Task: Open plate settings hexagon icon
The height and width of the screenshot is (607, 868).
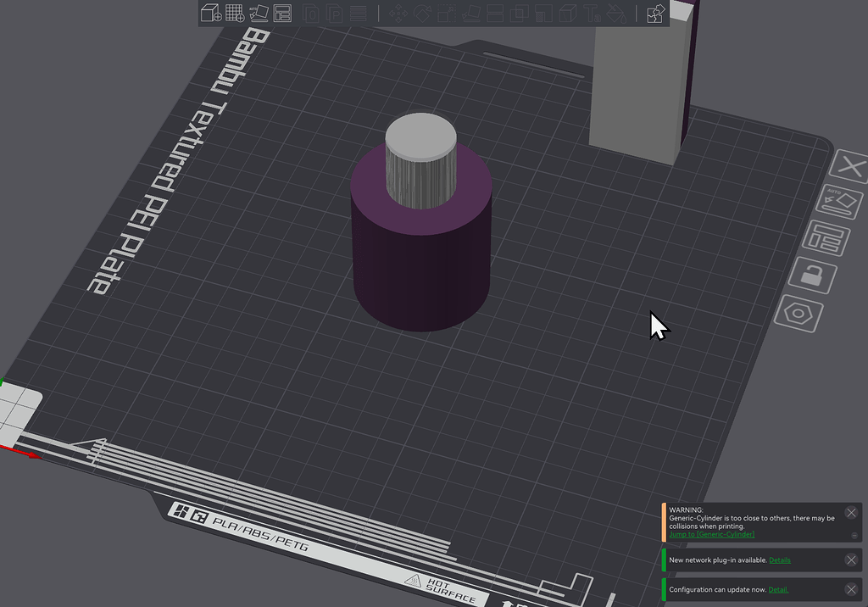Action: [x=798, y=314]
